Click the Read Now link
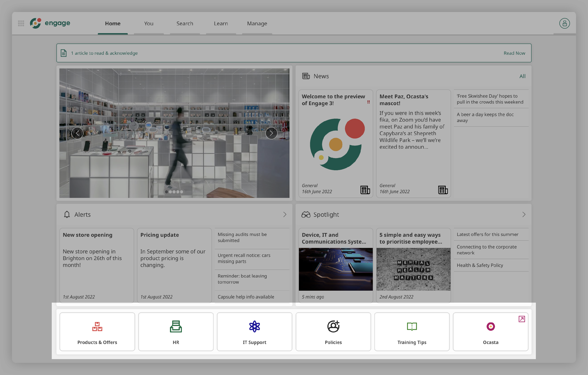 [x=514, y=53]
